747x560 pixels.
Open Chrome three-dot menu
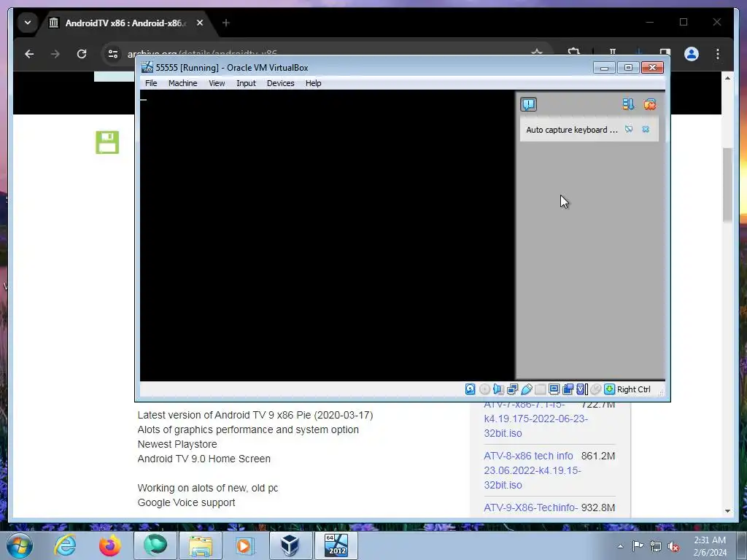pos(718,54)
